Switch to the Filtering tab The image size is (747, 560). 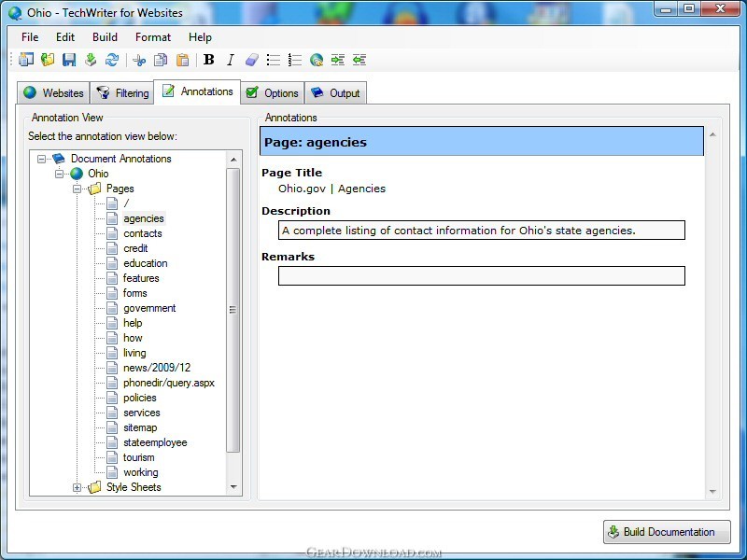pos(122,92)
